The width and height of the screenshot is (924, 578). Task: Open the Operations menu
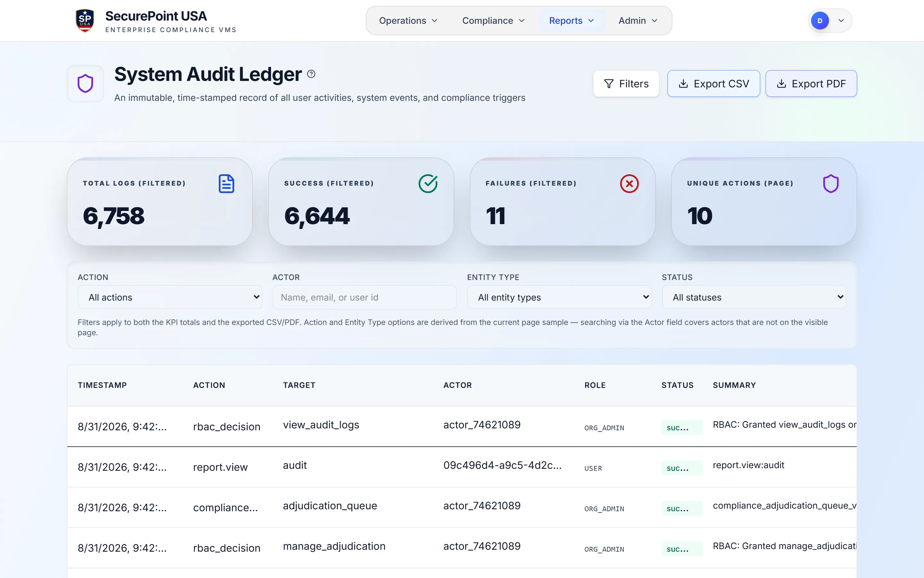click(408, 21)
